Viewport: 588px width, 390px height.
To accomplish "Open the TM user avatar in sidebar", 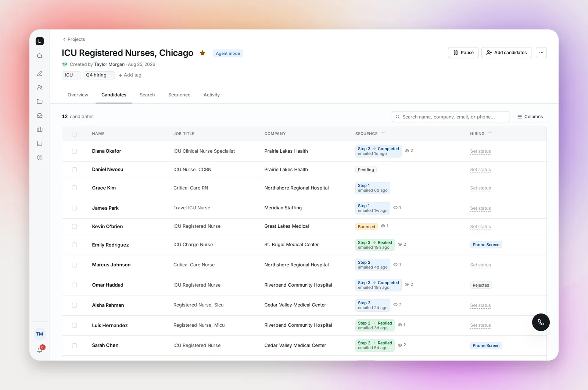I will point(40,334).
